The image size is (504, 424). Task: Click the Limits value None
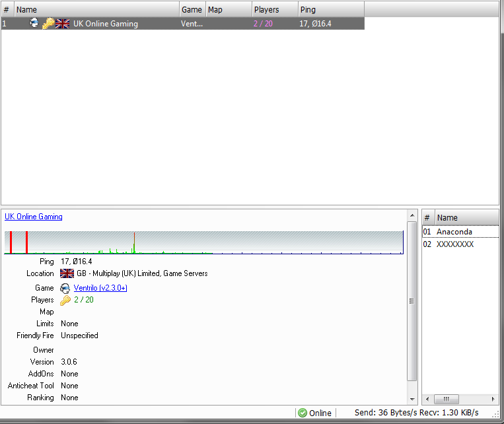coord(69,324)
